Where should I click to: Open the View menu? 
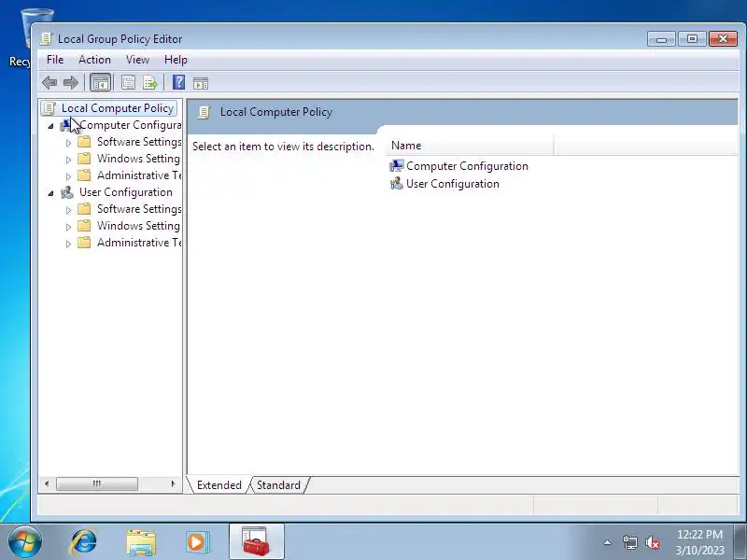[x=137, y=60]
